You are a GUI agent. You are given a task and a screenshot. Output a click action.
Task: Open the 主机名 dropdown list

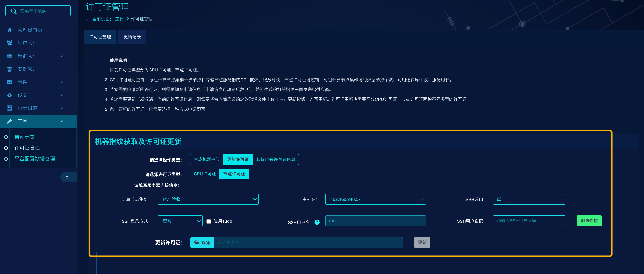click(375, 199)
